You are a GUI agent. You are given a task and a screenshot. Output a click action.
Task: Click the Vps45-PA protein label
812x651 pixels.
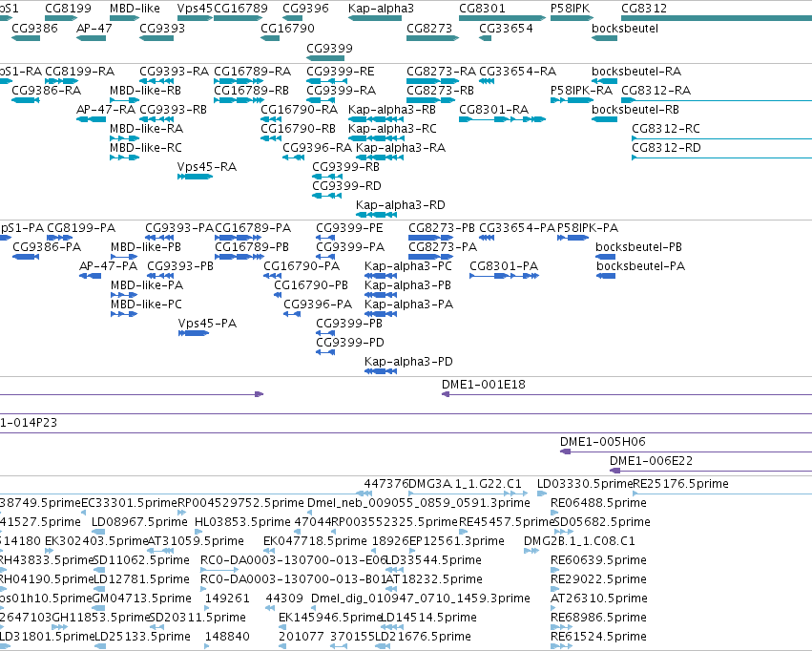[x=207, y=324]
